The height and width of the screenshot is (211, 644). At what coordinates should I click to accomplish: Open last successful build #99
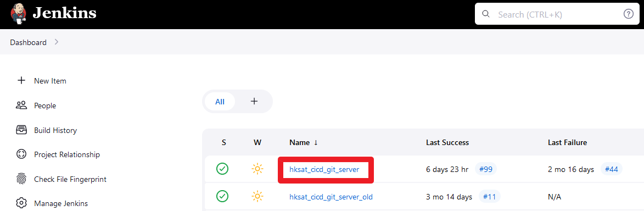pos(486,169)
